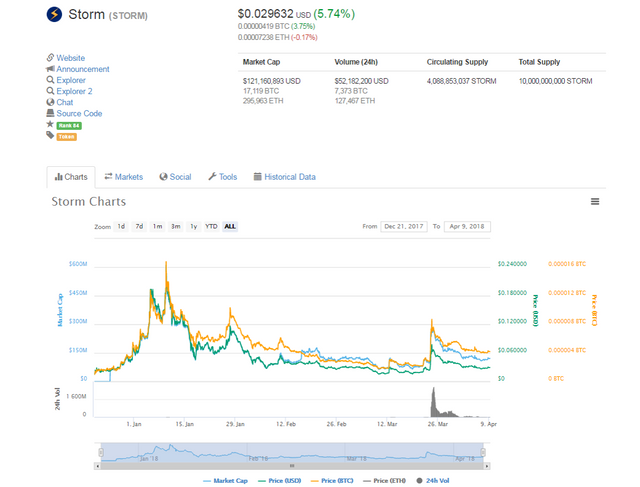The height and width of the screenshot is (487, 640).
Task: Click the globe icon on Social tab
Action: 163,176
